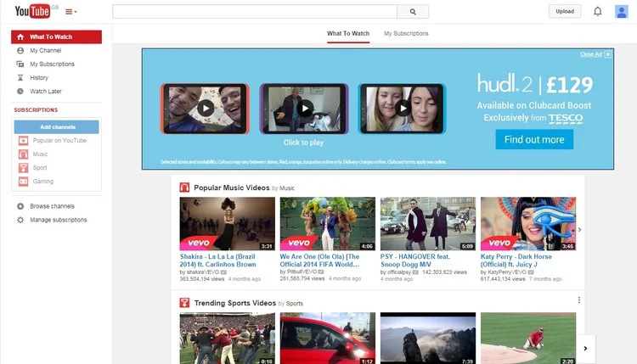Image resolution: width=637 pixels, height=364 pixels.
Task: Open PSY - HANGOVER title link
Action: (x=415, y=260)
